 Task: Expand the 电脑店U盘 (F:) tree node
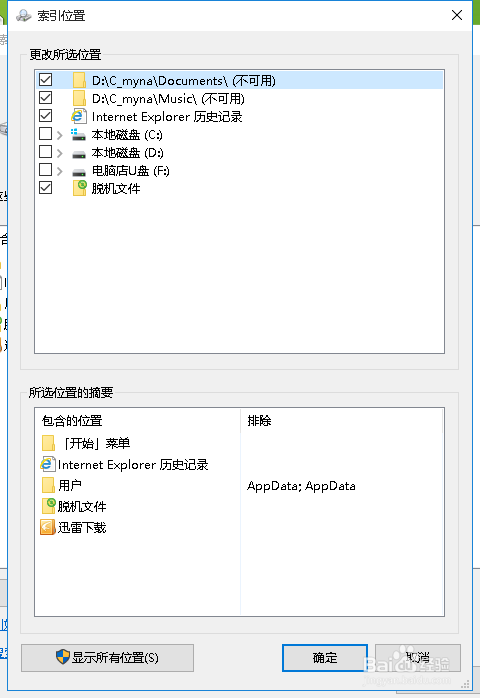point(60,171)
